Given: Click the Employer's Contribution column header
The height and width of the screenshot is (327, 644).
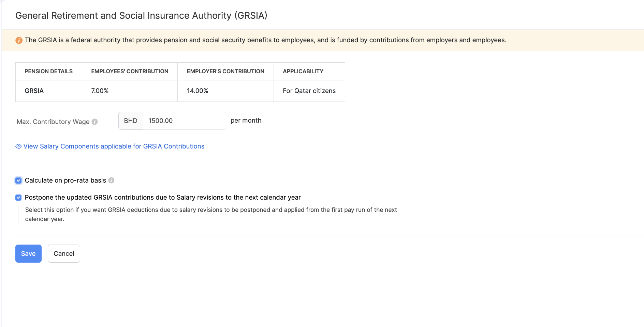Looking at the screenshot, I should click(x=225, y=72).
